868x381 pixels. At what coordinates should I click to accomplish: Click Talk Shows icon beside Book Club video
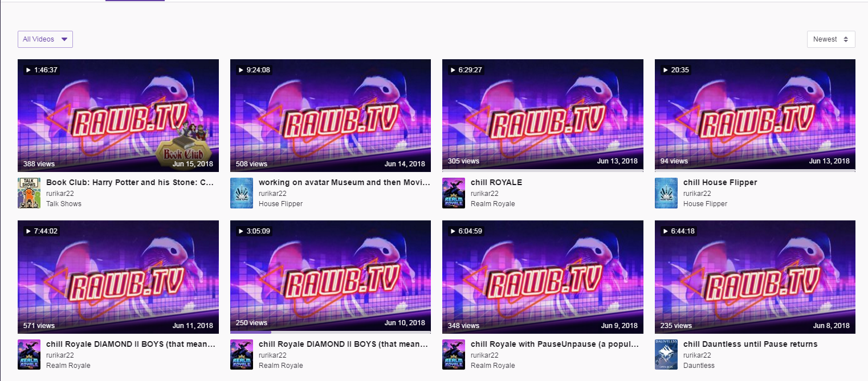click(29, 192)
